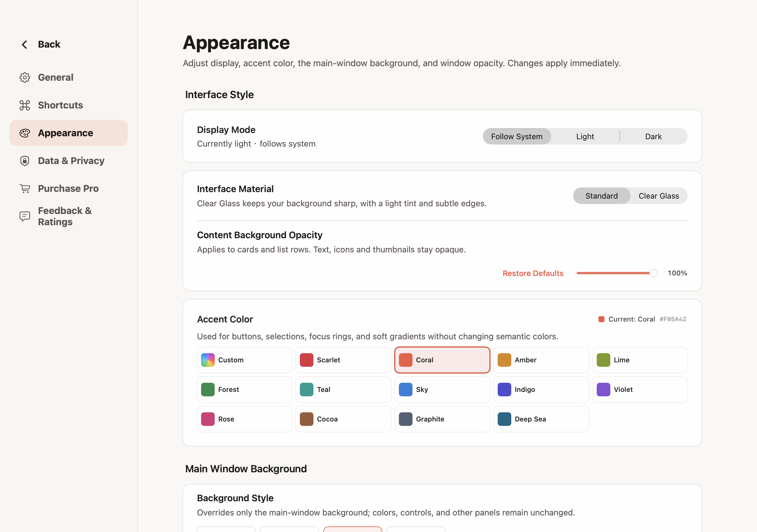Pick the Sky accent color
757x532 pixels.
click(442, 390)
